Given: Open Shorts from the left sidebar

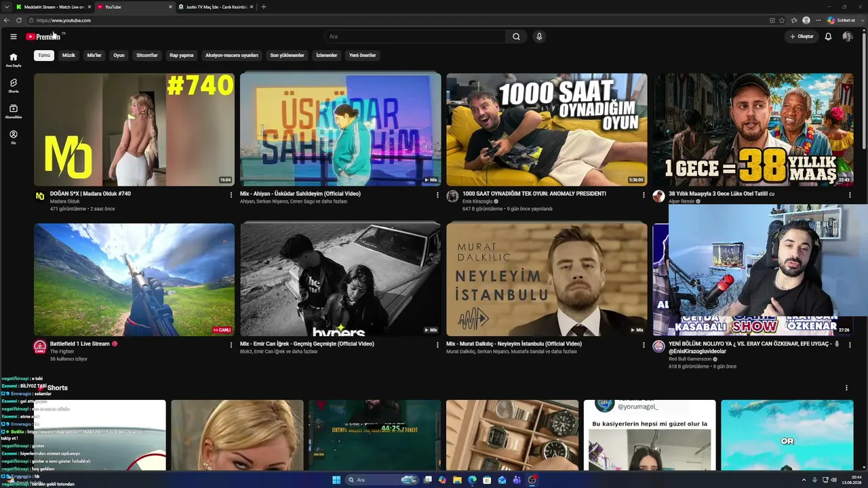Looking at the screenshot, I should [x=13, y=86].
